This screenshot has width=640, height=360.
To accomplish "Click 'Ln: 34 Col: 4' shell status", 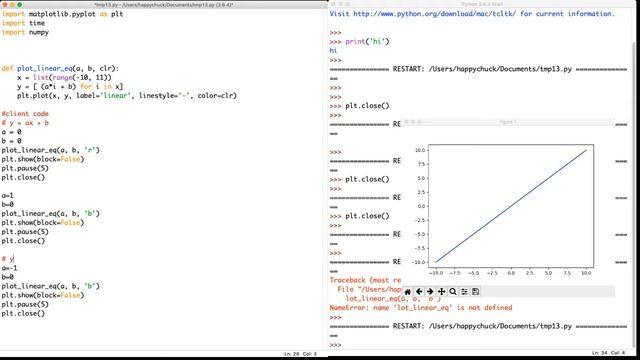I will tap(608, 353).
